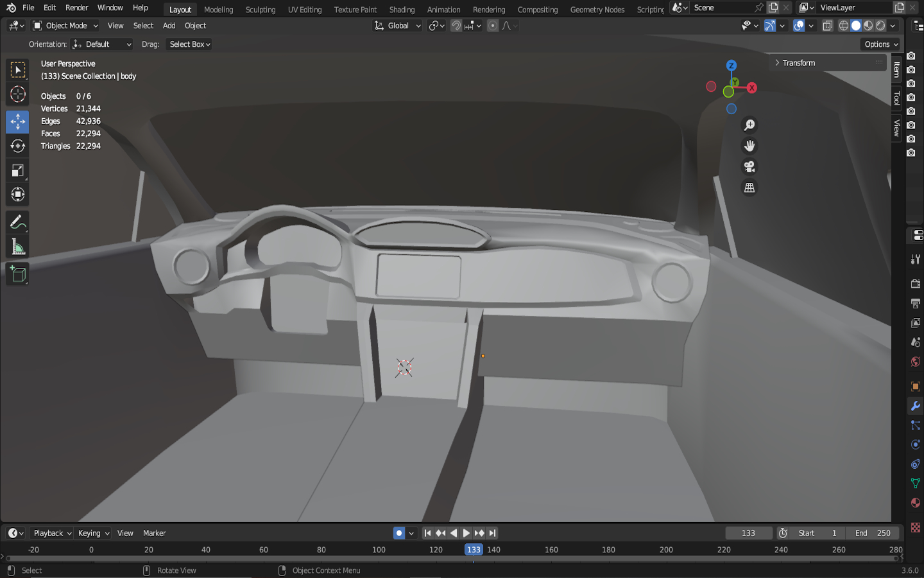
Task: Open the viewport shading options dropdown
Action: click(893, 26)
